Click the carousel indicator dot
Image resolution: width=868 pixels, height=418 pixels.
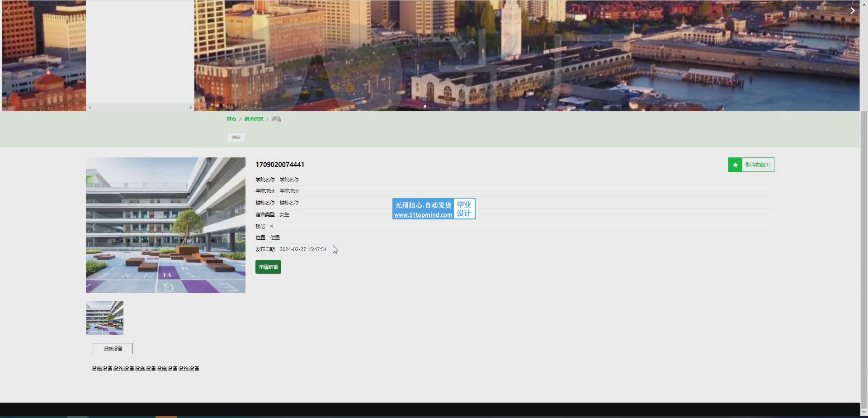click(425, 106)
